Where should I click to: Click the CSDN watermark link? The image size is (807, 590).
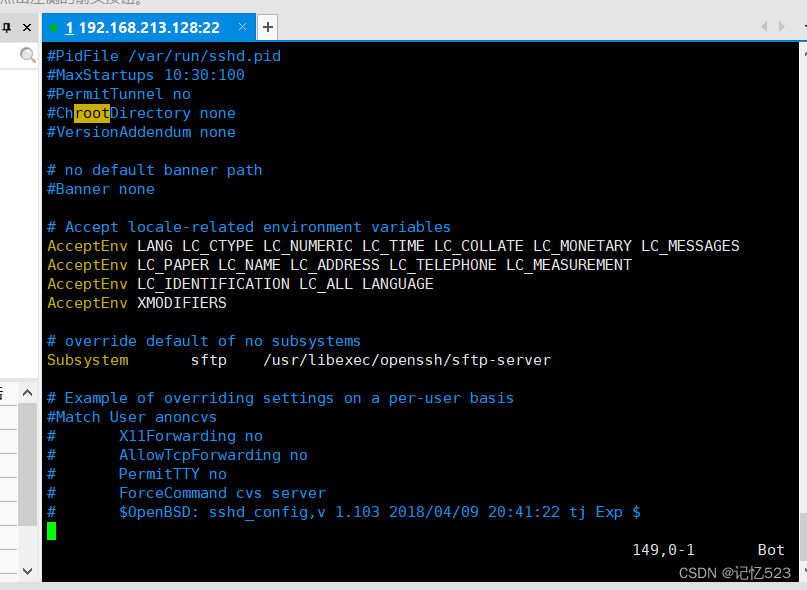pos(734,573)
